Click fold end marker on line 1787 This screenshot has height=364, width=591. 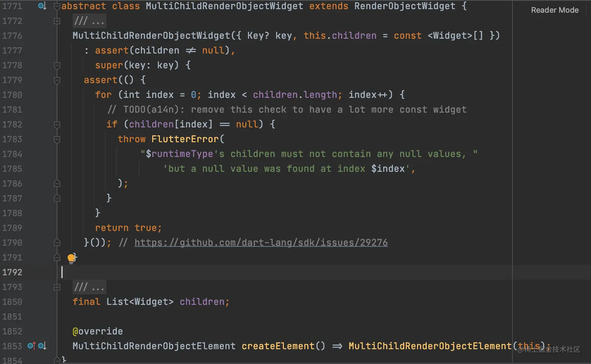click(x=57, y=198)
